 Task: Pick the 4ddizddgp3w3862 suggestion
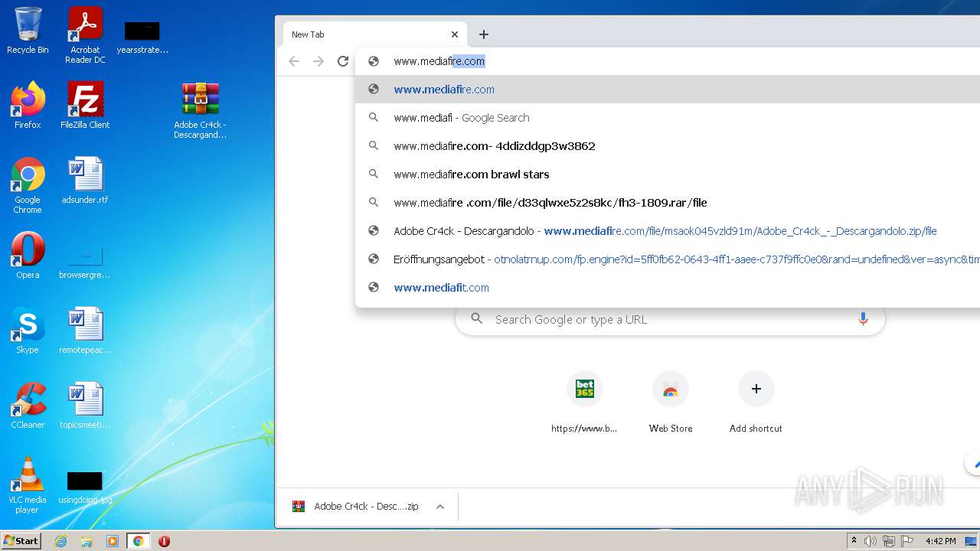coord(668,146)
